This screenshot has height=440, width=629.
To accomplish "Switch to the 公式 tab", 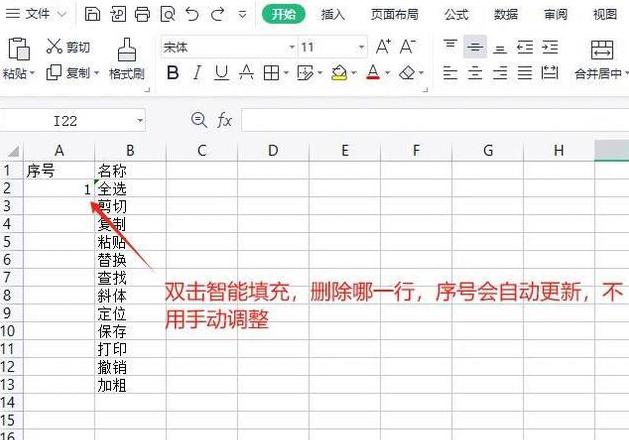I will click(456, 15).
